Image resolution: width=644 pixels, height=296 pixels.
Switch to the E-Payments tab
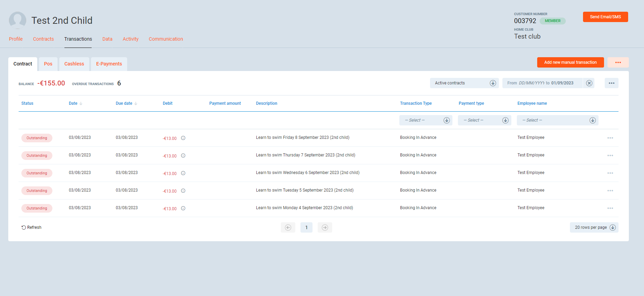tap(109, 64)
